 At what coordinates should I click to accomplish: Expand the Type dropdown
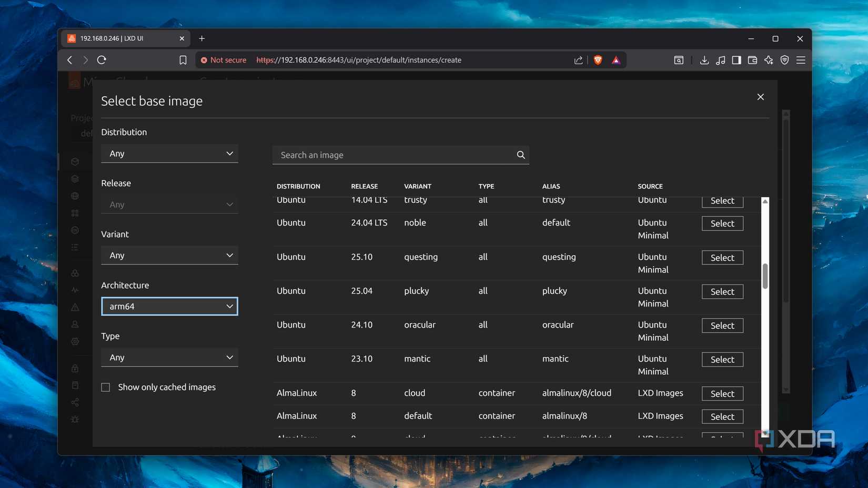(169, 358)
